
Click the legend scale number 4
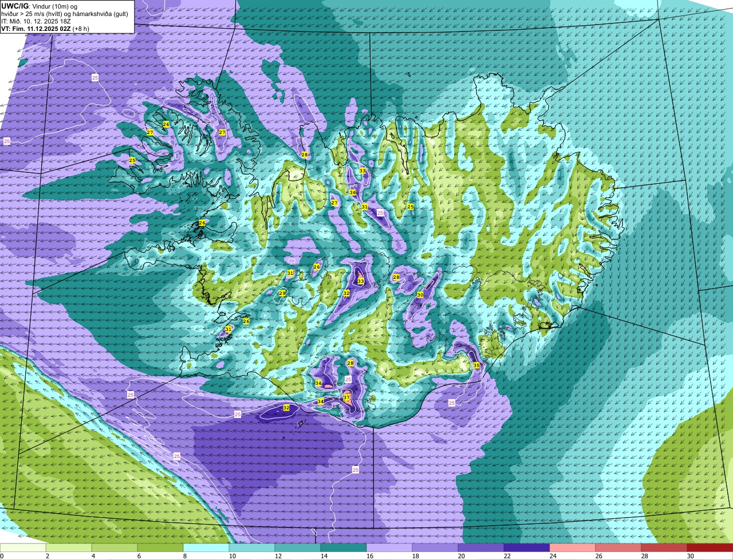tap(93, 556)
